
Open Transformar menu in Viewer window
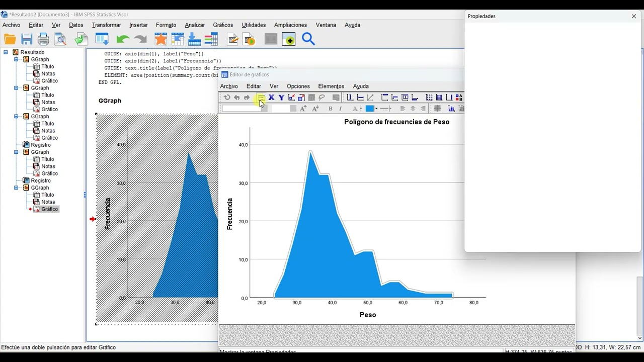tap(106, 25)
